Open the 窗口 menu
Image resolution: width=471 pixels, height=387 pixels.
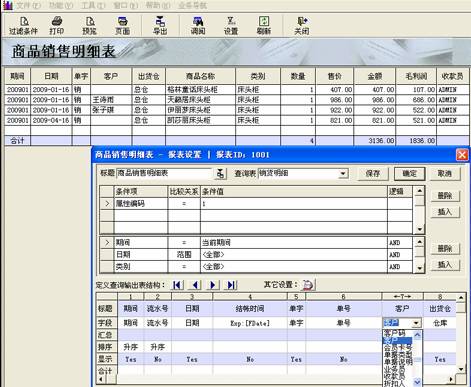125,5
